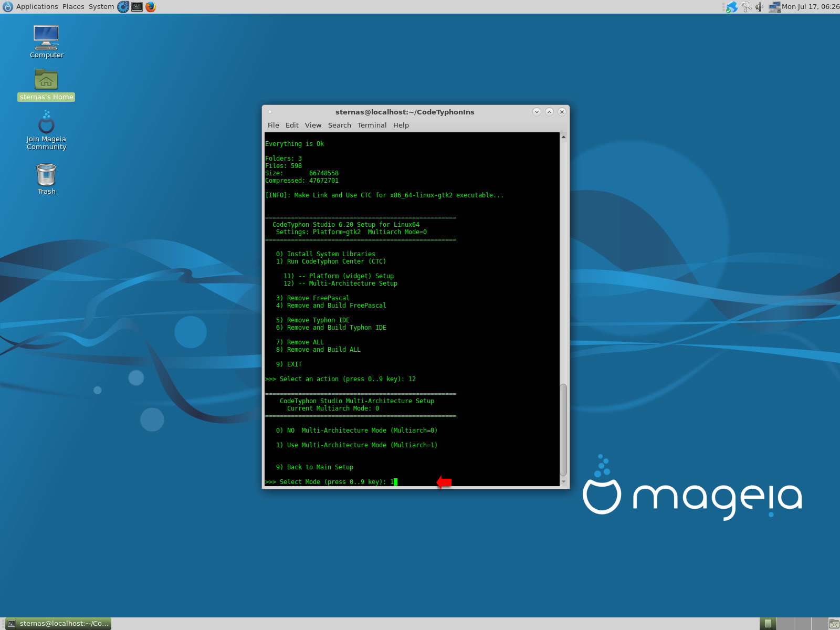Click the terminal window title bar text

point(405,112)
